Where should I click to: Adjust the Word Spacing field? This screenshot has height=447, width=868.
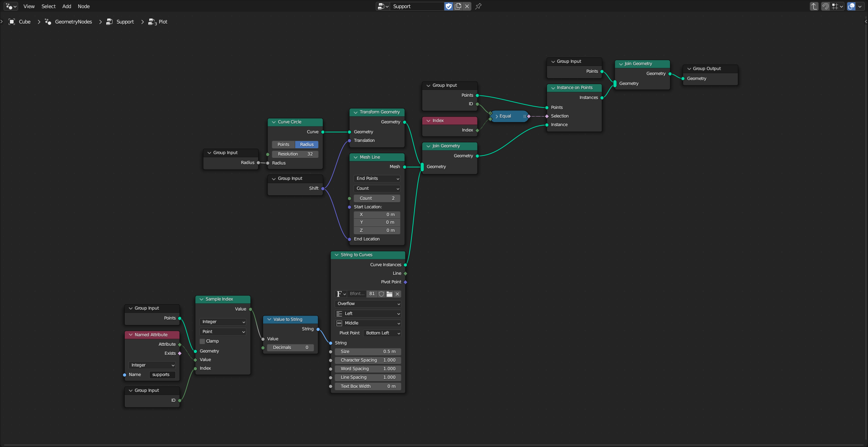(368, 369)
